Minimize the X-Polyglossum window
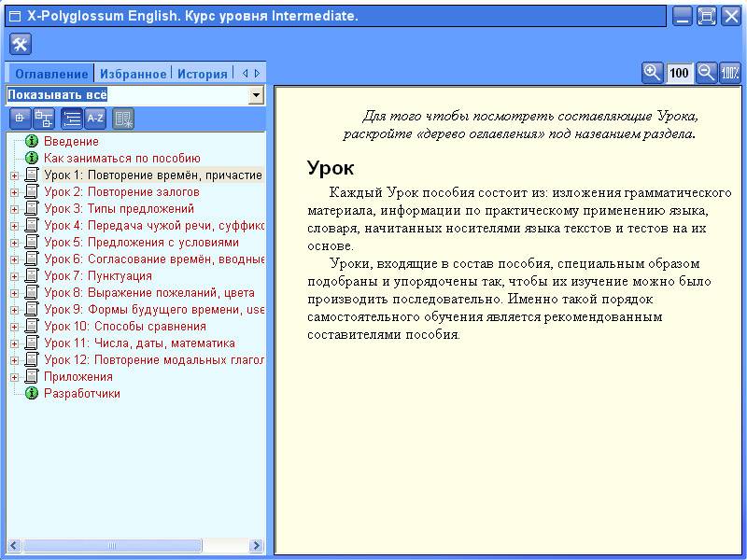Screen dimensions: 747x560 point(683,16)
